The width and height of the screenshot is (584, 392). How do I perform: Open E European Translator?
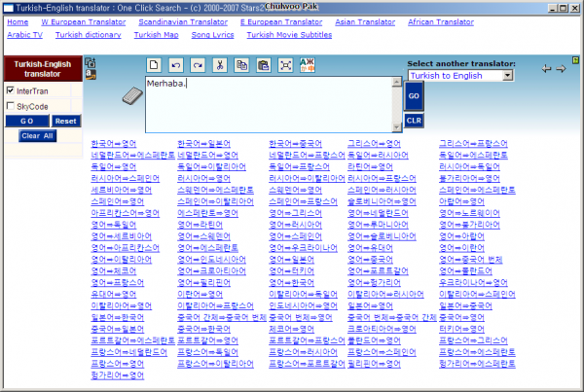coord(281,22)
